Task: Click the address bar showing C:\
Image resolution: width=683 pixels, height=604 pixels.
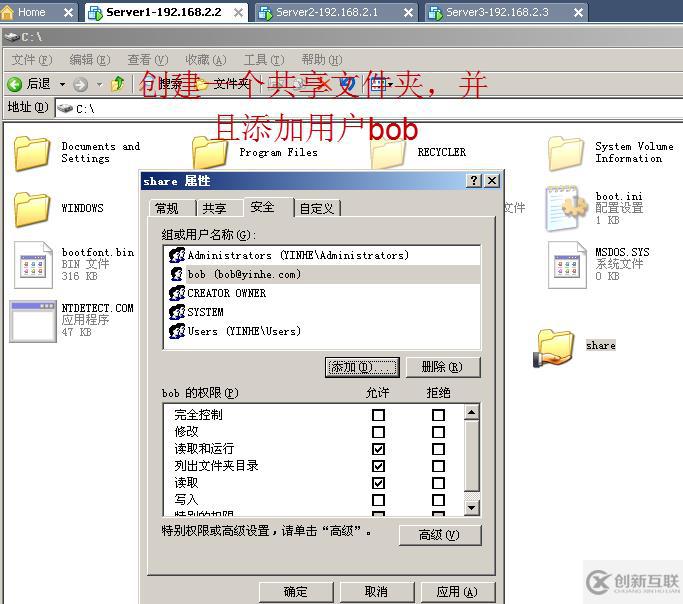Action: (369, 108)
